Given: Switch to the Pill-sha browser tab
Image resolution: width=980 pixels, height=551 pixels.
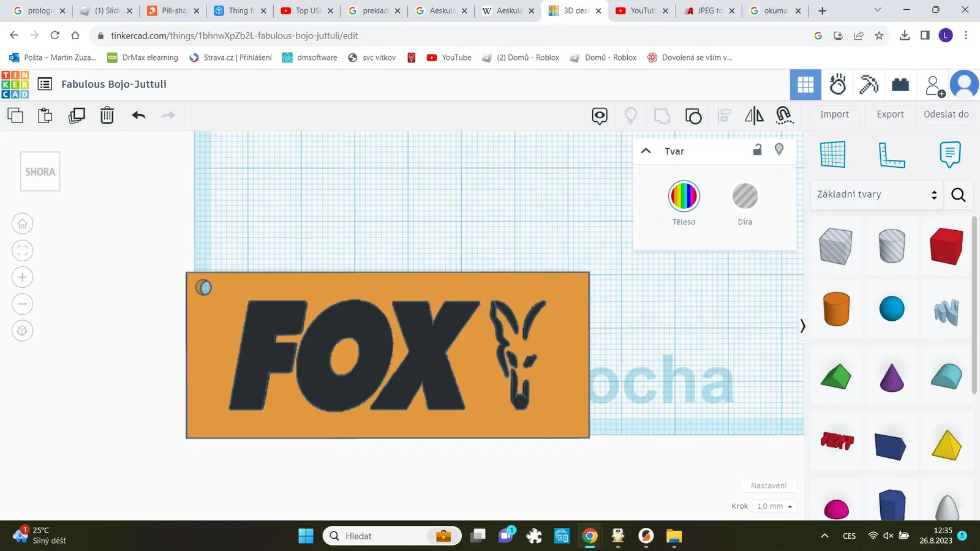Looking at the screenshot, I should coord(173,10).
